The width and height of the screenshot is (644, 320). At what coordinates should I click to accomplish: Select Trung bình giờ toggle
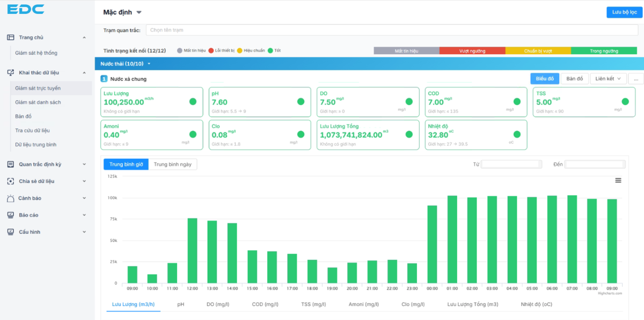point(126,165)
